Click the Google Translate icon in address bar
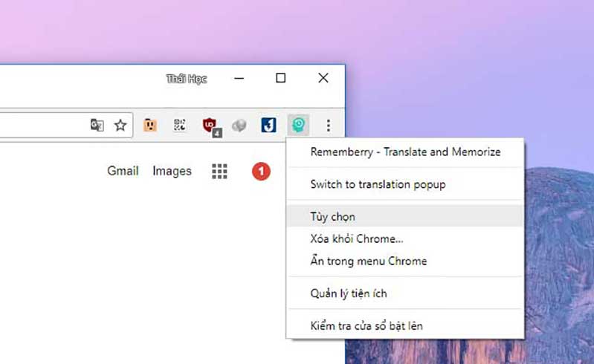594x364 pixels. (97, 125)
